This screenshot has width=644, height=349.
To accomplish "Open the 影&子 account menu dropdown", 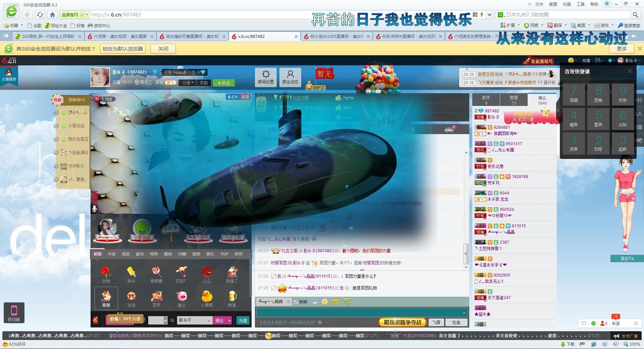I will [x=629, y=60].
